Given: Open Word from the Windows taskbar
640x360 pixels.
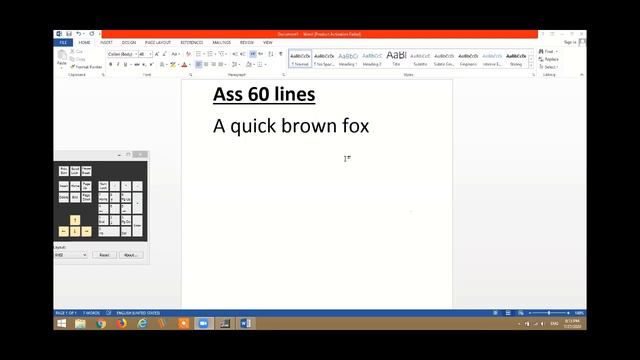Looking at the screenshot, I should [x=245, y=324].
